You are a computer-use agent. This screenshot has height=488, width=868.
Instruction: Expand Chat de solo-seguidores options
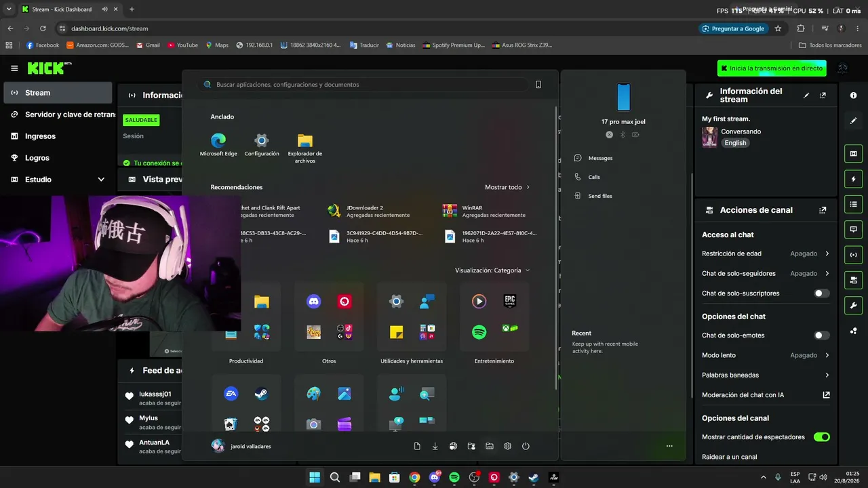[x=766, y=274]
